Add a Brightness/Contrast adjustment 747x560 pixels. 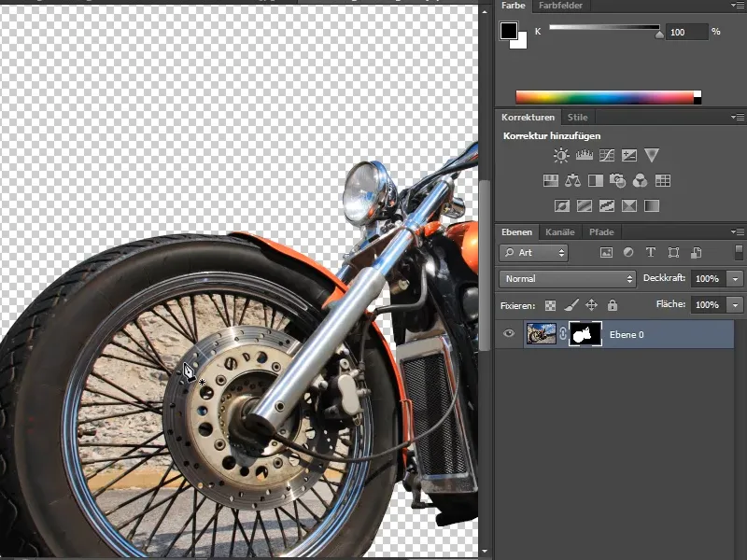(x=561, y=155)
